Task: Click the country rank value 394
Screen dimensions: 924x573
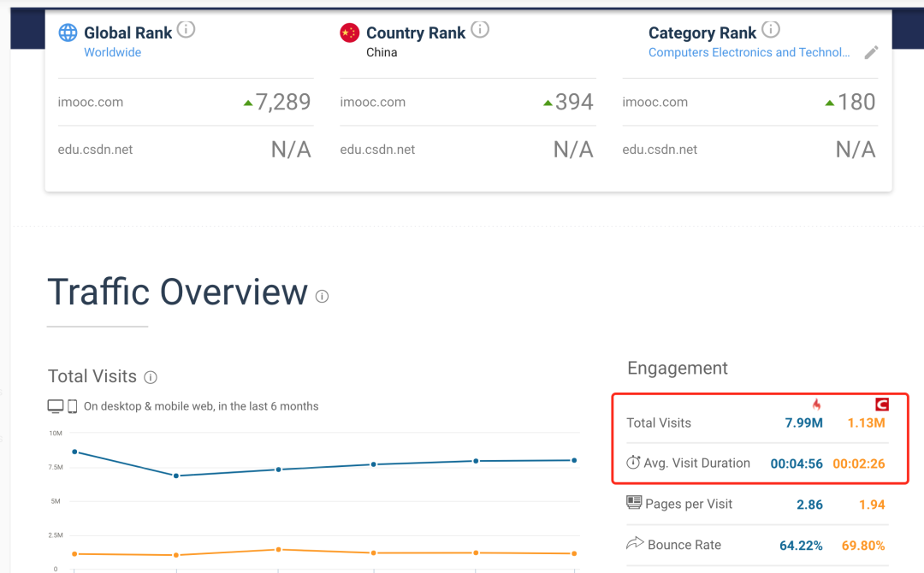Action: click(575, 102)
